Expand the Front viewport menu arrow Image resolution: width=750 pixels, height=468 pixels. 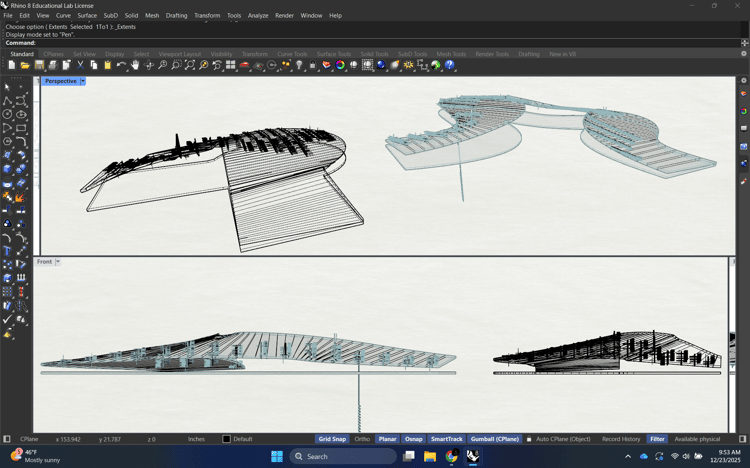pos(58,262)
